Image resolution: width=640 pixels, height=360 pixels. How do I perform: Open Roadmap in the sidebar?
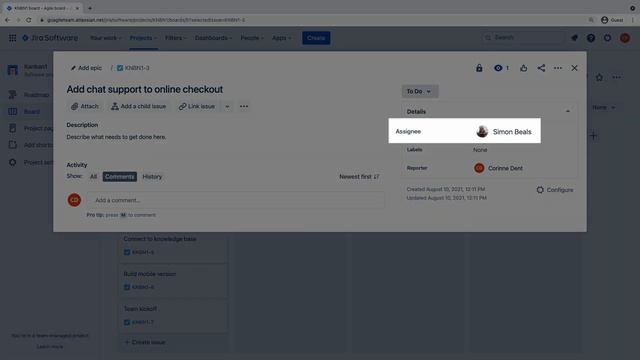(x=30, y=95)
